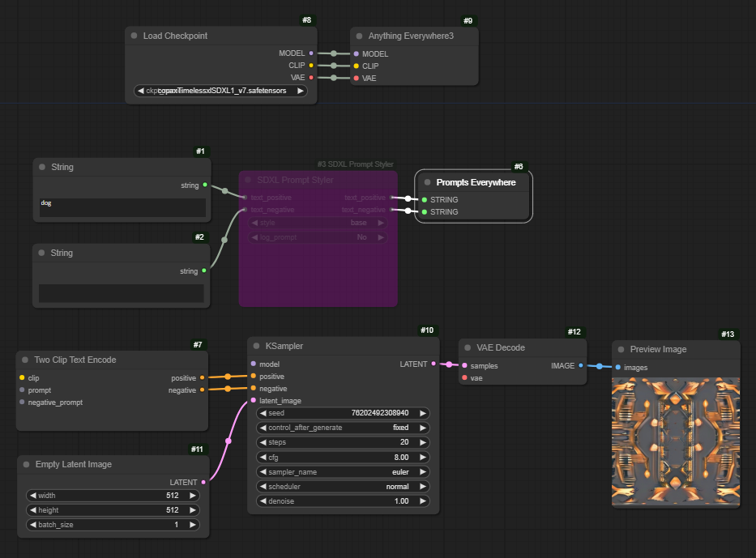Screen dimensions: 756x558
Task: Click the latent_image input socket on KSampler
Action: point(254,400)
